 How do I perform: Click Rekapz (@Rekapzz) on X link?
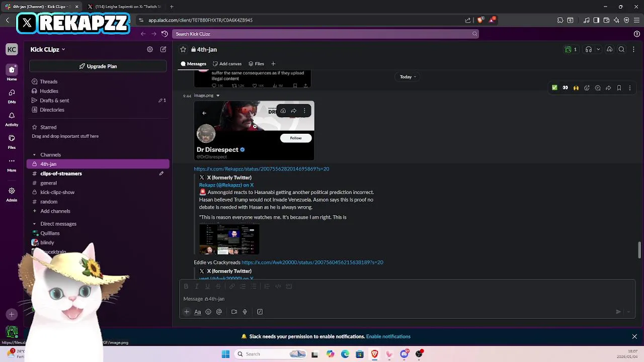point(226,185)
